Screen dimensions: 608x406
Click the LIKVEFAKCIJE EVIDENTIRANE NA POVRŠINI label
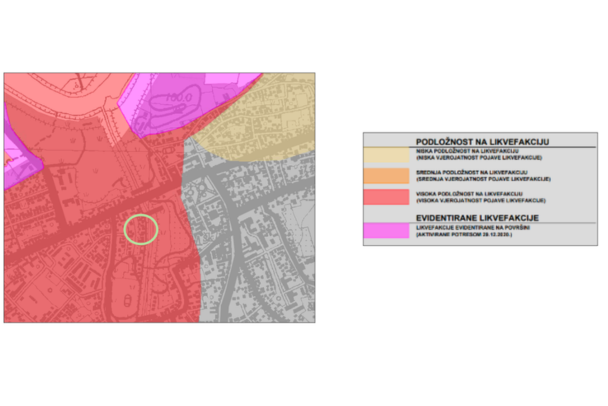pos(473,228)
